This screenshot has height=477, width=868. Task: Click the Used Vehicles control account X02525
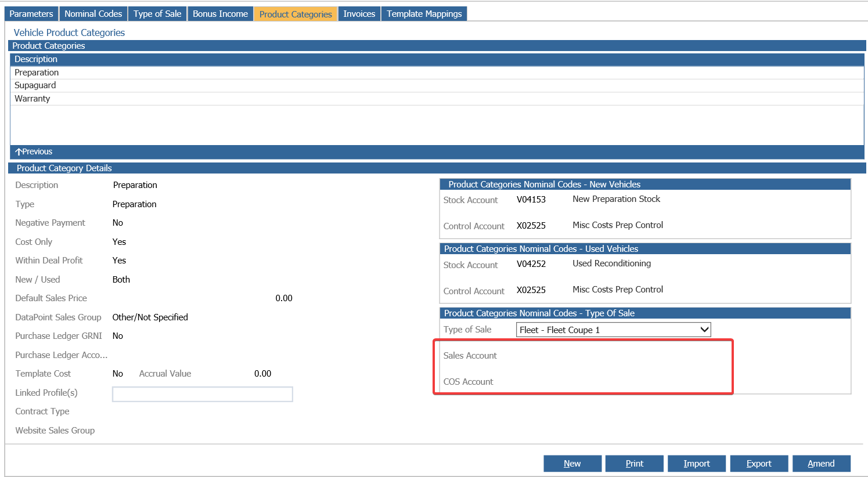coord(531,290)
